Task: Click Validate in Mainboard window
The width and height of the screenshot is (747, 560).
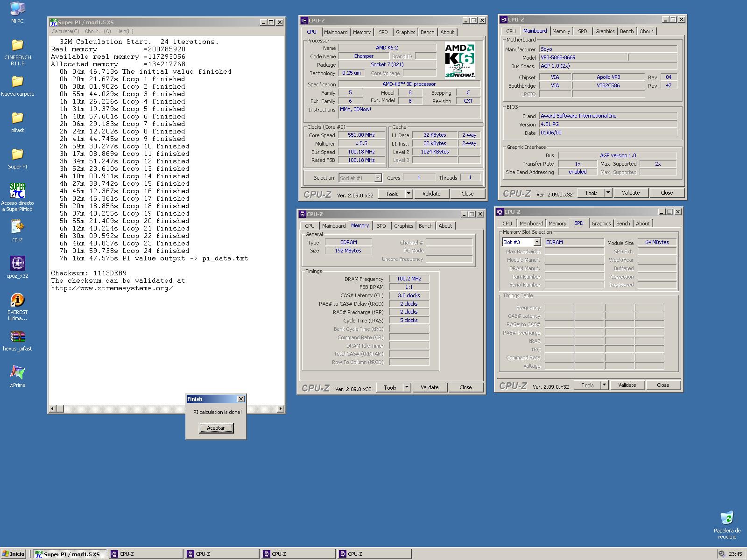Action: coord(631,193)
